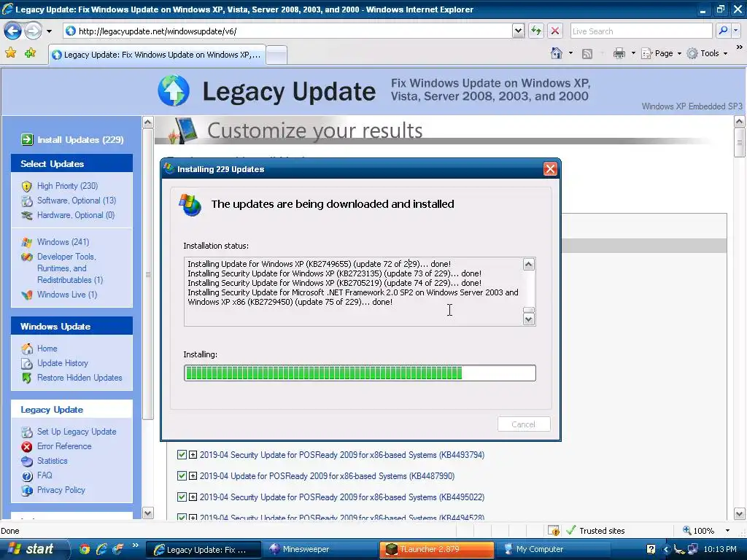The image size is (747, 560).
Task: Expand details for KB4487990 update
Action: tap(193, 475)
